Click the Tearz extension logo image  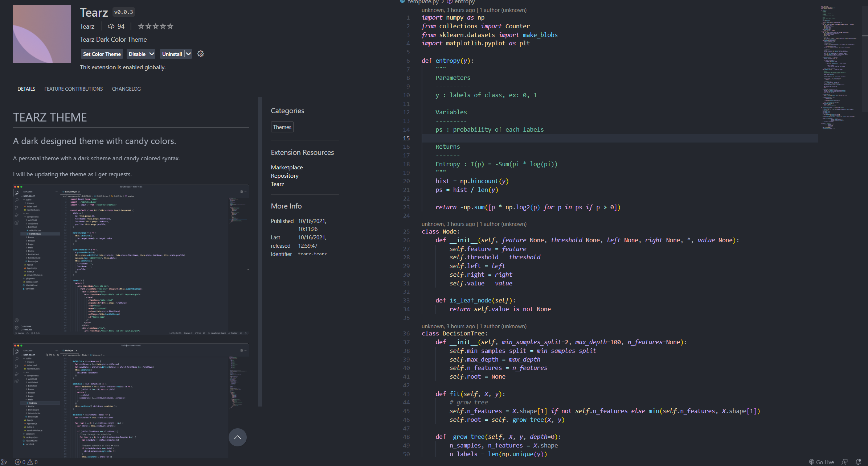42,34
